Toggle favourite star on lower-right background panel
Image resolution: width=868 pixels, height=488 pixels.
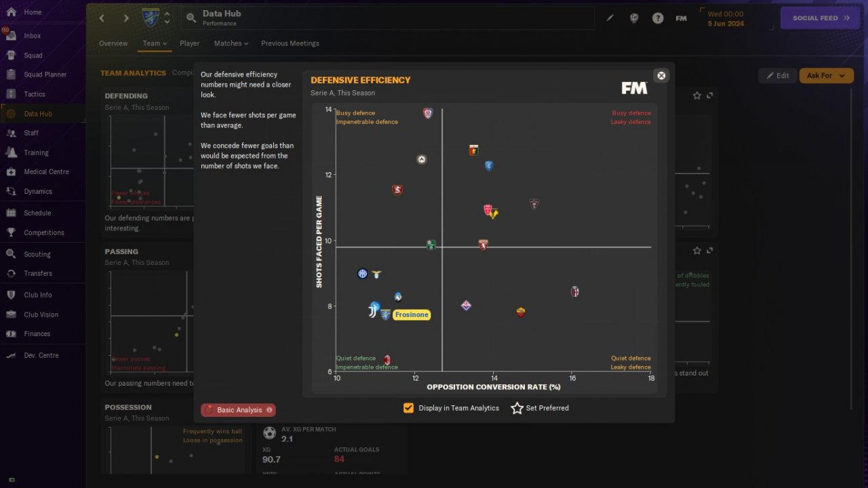coord(697,251)
